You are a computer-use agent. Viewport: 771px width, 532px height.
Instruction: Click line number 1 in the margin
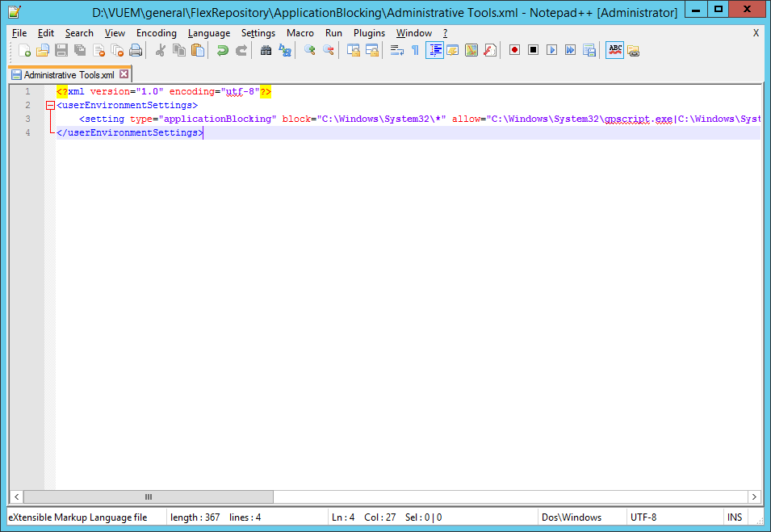coord(27,91)
